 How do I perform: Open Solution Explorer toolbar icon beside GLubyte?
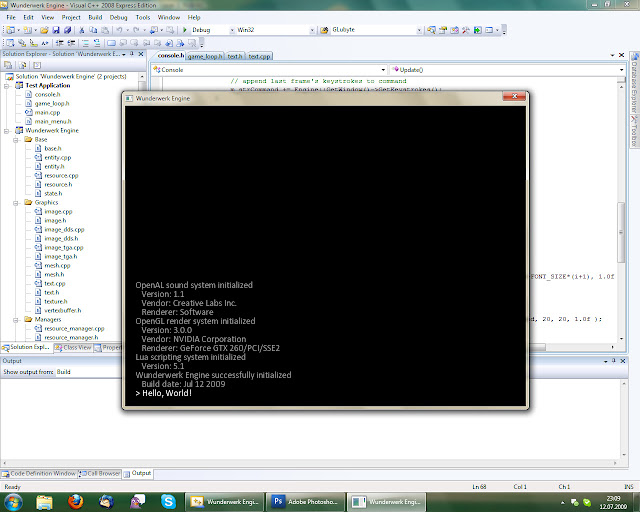[x=431, y=30]
